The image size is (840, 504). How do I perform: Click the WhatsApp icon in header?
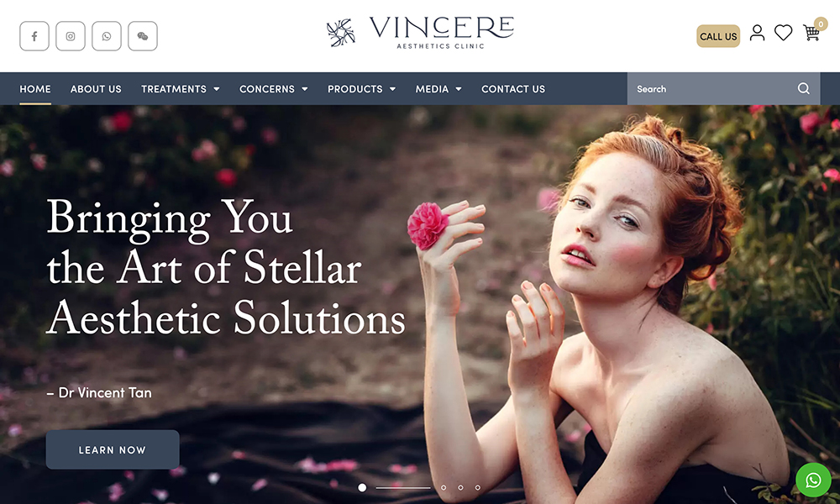pos(107,36)
